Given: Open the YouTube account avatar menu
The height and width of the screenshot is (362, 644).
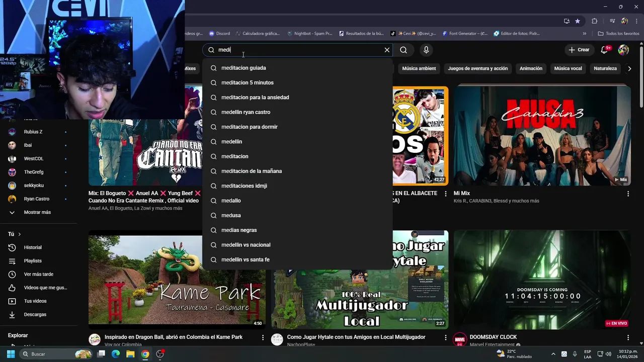Looking at the screenshot, I should click(x=623, y=50).
